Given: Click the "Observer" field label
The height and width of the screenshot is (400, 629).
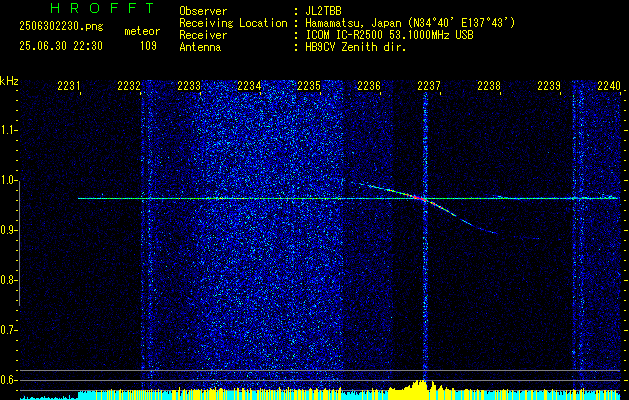Looking at the screenshot, I should (x=203, y=11).
